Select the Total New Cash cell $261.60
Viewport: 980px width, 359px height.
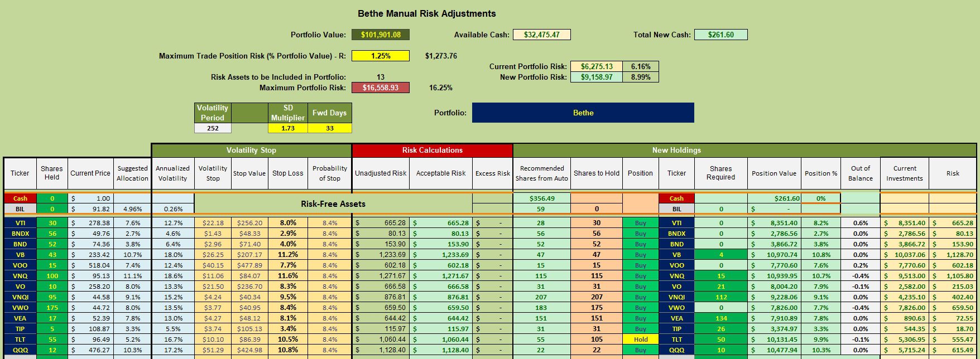tap(721, 35)
